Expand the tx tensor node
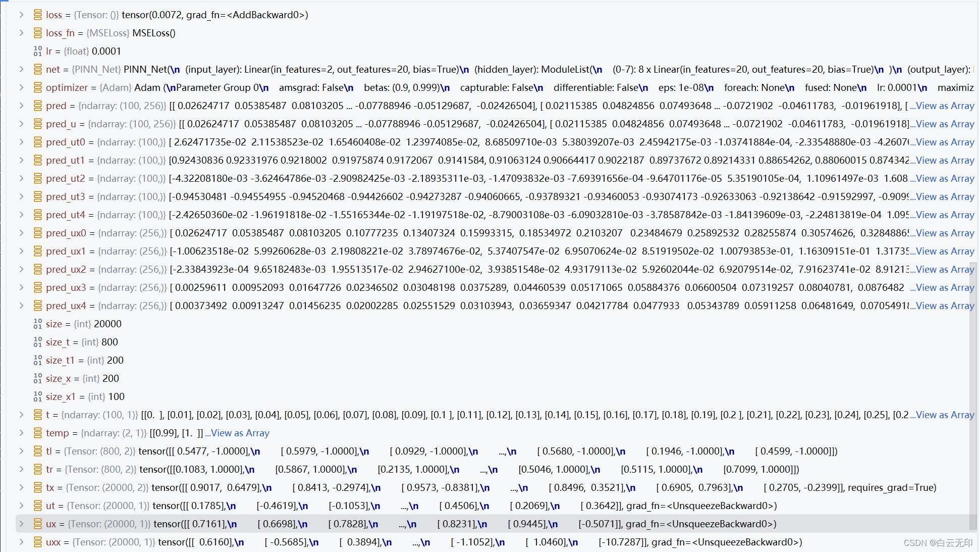Screen dimensions: 980x552 click(x=21, y=487)
